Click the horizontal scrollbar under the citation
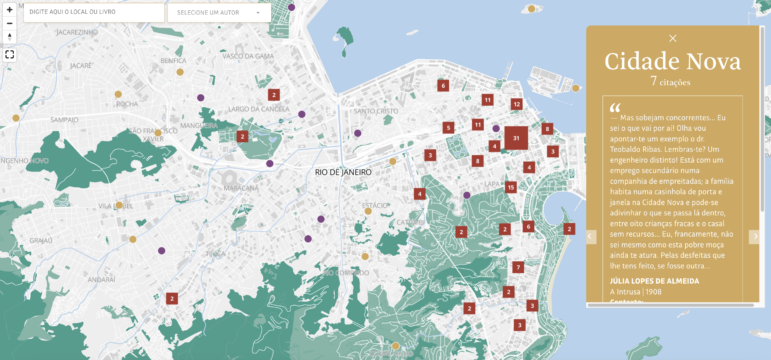771x360 pixels. coord(671,305)
